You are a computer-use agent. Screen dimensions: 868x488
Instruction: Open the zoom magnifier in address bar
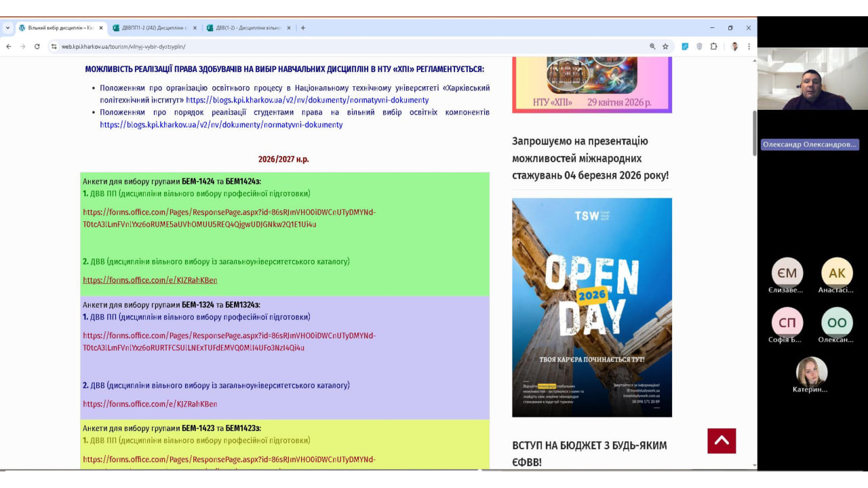coord(652,46)
